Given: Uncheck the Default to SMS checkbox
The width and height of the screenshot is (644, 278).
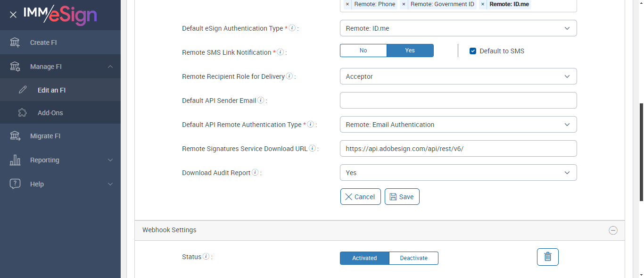Looking at the screenshot, I should (473, 51).
